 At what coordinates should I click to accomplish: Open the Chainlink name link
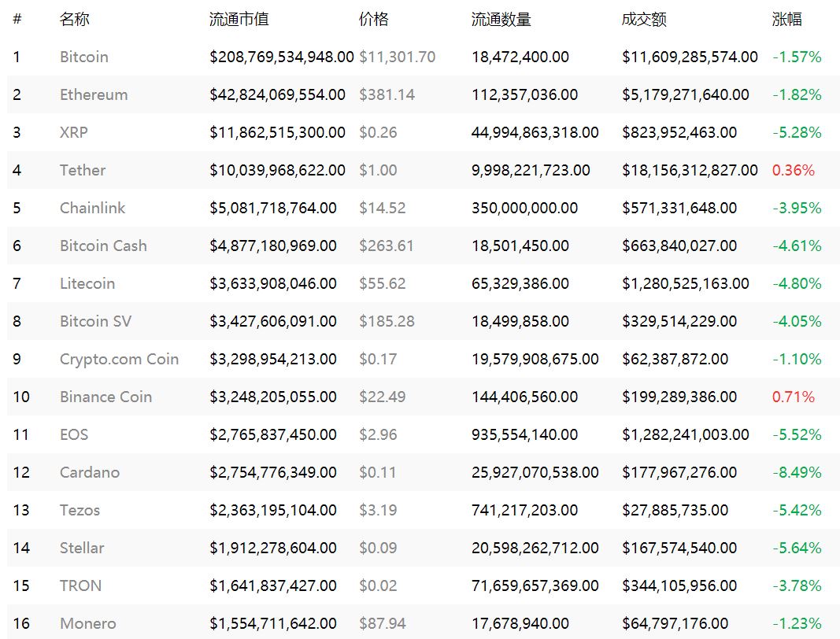(93, 208)
